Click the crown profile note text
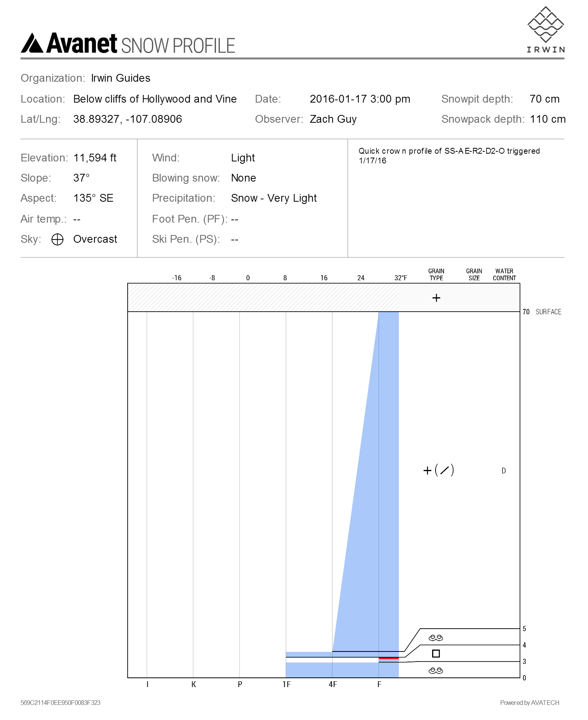 pyautogui.click(x=449, y=156)
